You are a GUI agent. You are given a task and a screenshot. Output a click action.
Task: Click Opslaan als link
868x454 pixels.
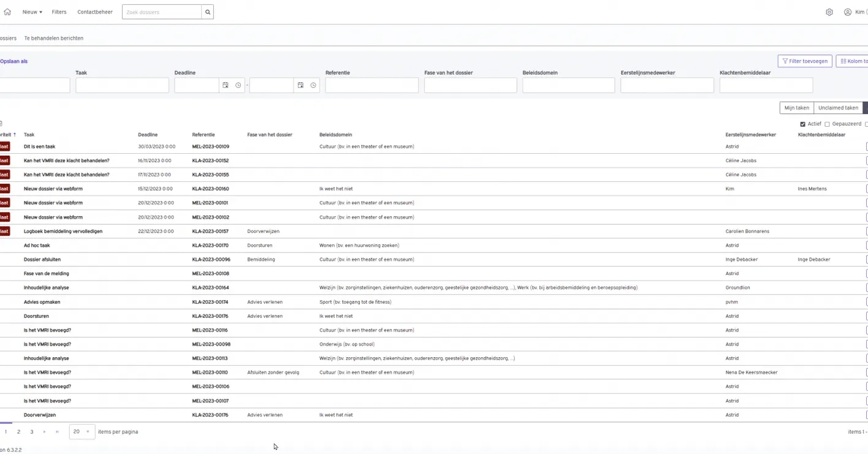pos(13,61)
